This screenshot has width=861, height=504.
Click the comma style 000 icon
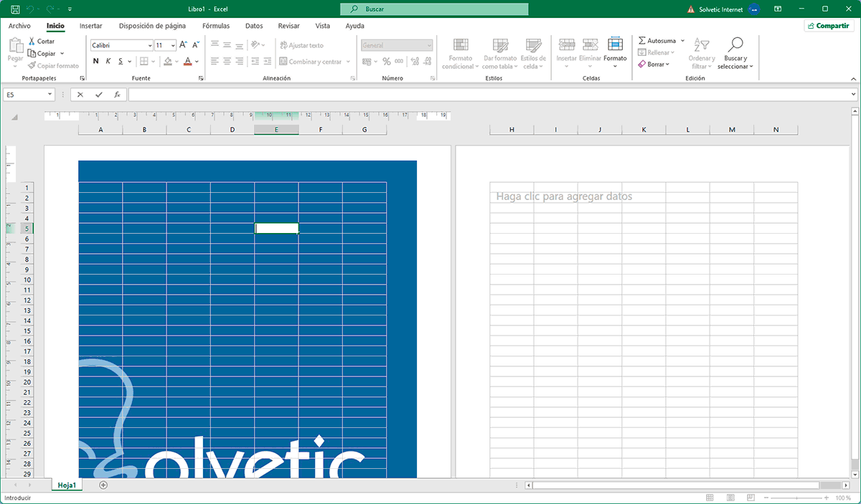coord(398,62)
